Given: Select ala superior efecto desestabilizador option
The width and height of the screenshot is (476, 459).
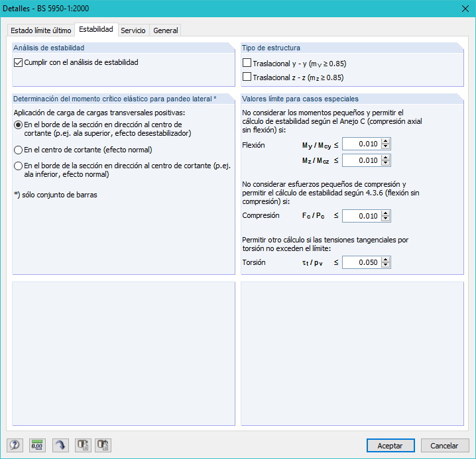Looking at the screenshot, I should (x=18, y=125).
